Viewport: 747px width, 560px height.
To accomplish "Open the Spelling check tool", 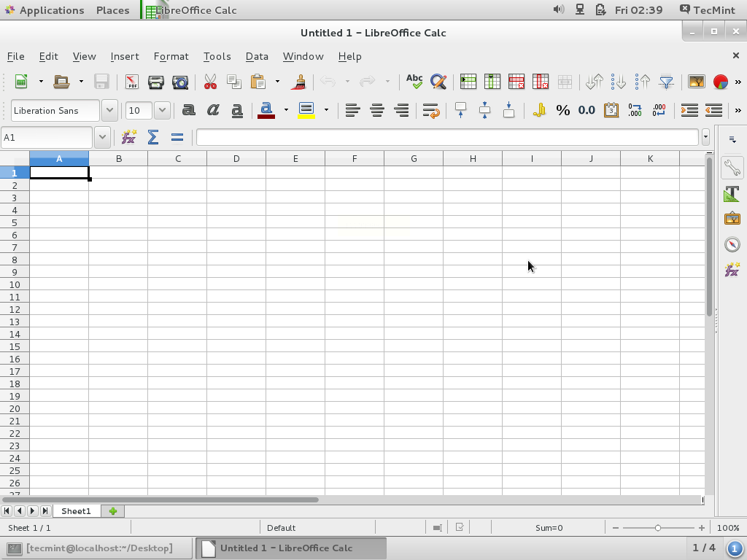I will (x=414, y=82).
